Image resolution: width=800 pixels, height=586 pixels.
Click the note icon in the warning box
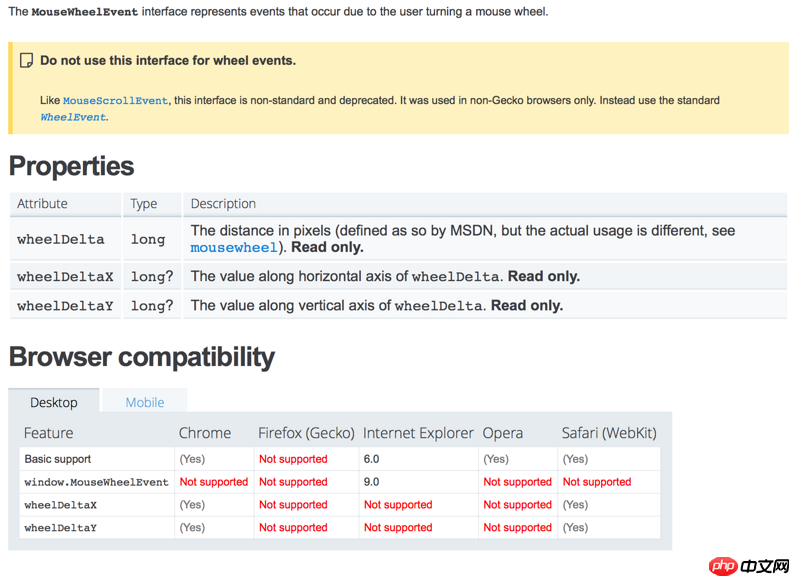coord(27,61)
